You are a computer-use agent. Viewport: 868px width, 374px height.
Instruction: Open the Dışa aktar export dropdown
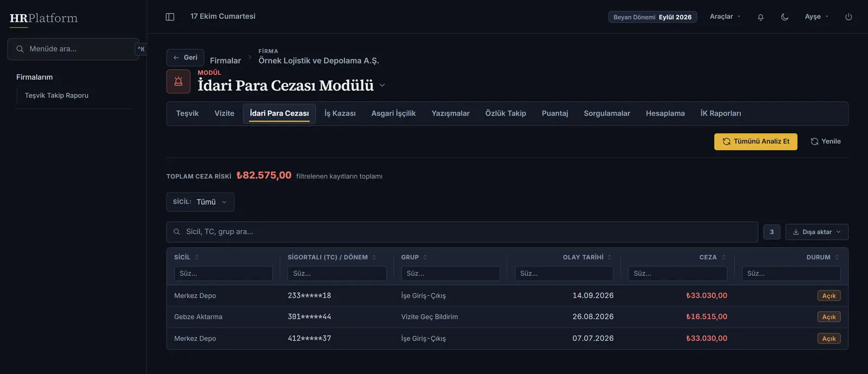[816, 232]
